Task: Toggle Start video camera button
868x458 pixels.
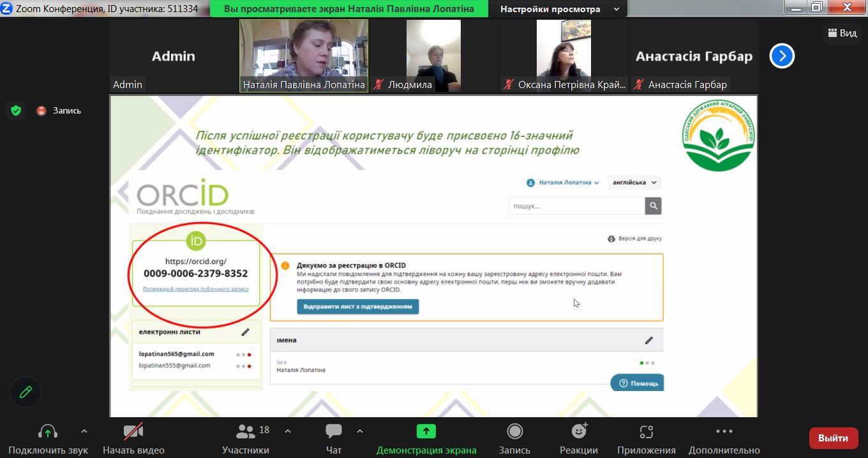Action: coord(133,432)
